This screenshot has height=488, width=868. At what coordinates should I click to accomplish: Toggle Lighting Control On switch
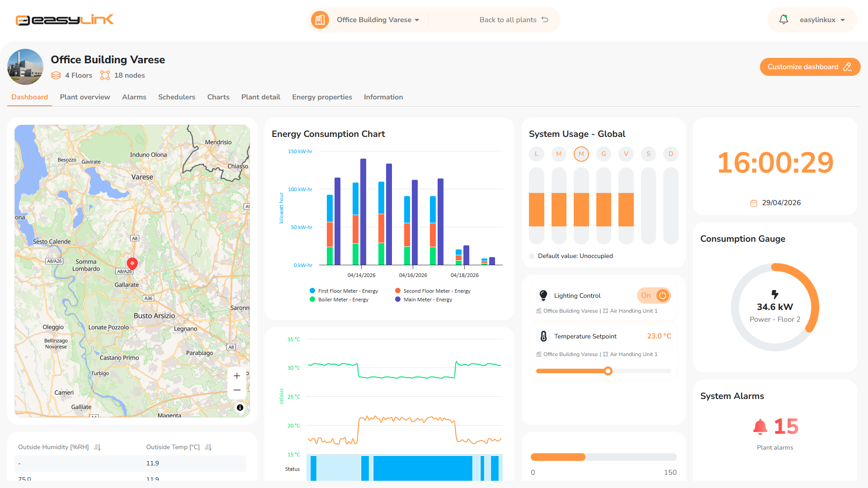point(654,296)
